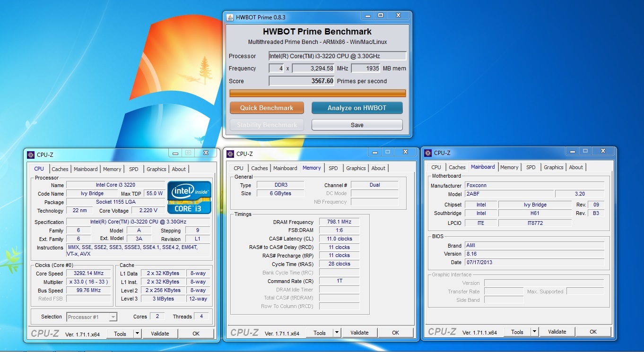The image size is (644, 352).
Task: Click the CAS# Latency 11.0 clocks value
Action: [x=339, y=239]
